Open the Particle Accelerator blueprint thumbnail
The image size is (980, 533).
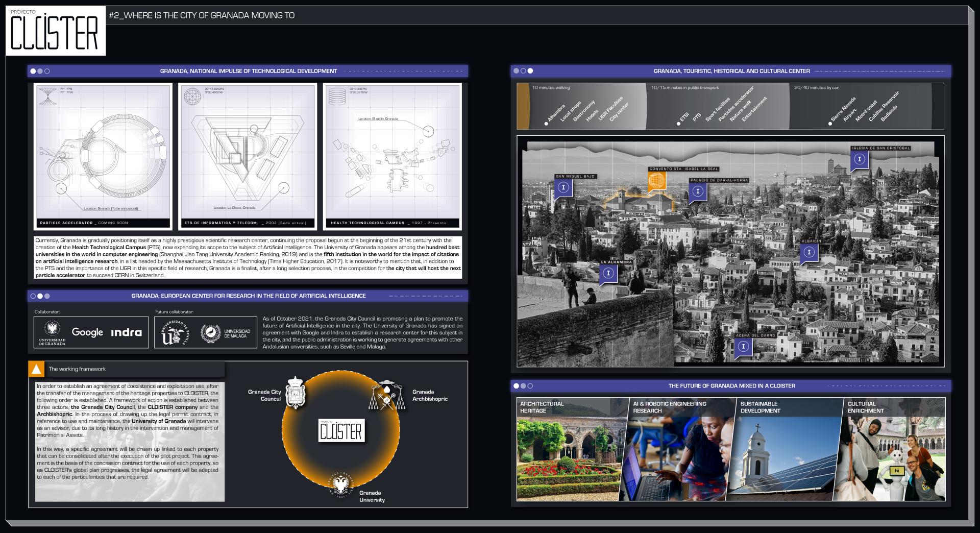tap(103, 157)
